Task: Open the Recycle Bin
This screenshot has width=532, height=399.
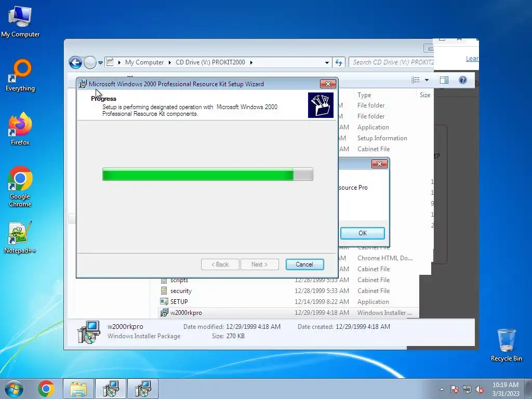Action: (506, 345)
